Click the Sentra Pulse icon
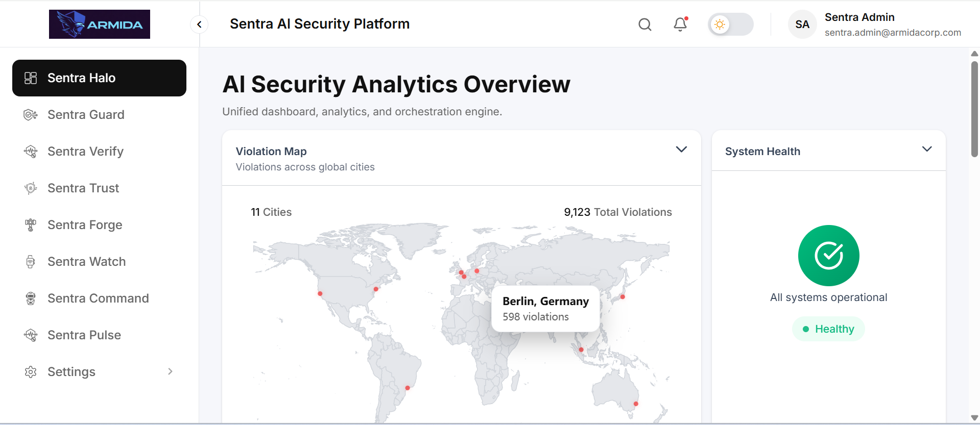 click(x=31, y=335)
